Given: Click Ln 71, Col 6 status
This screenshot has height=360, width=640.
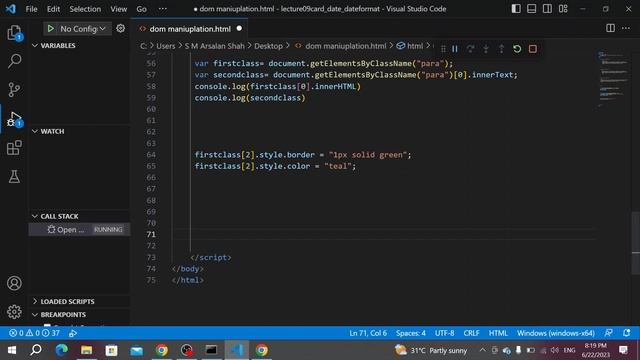Looking at the screenshot, I should (x=368, y=333).
